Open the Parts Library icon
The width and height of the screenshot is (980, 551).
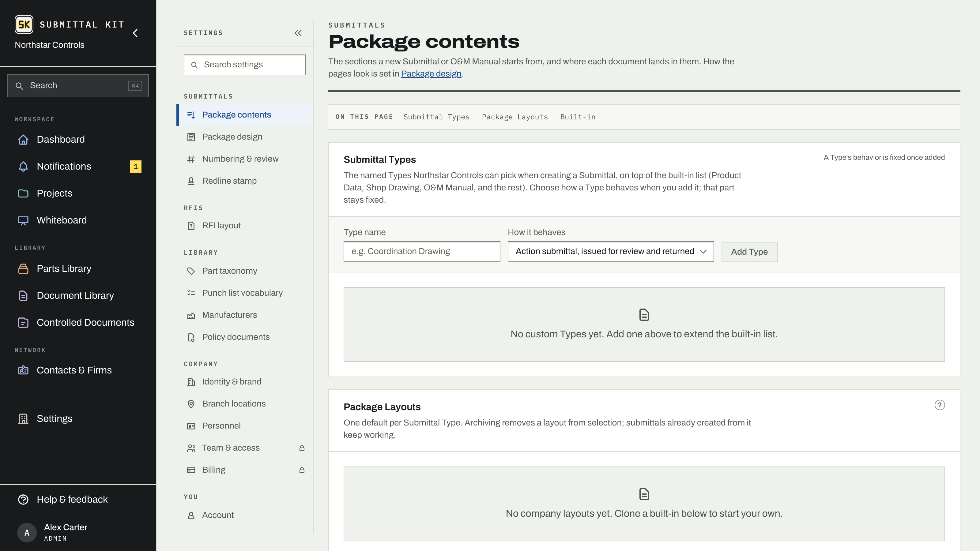click(x=23, y=269)
